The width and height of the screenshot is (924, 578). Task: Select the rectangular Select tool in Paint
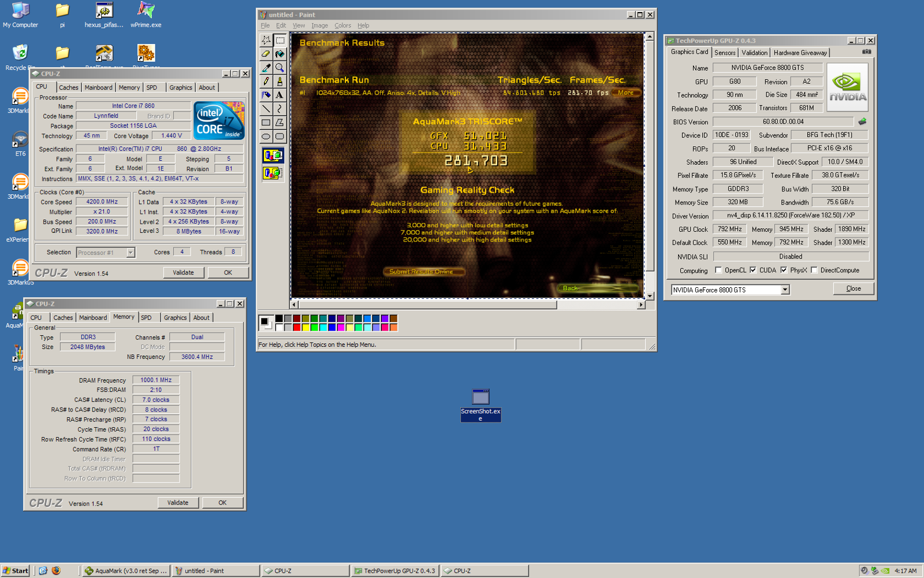tap(280, 40)
